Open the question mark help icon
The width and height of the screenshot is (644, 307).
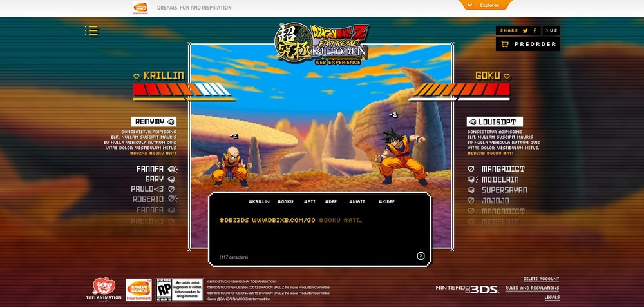pos(420,256)
